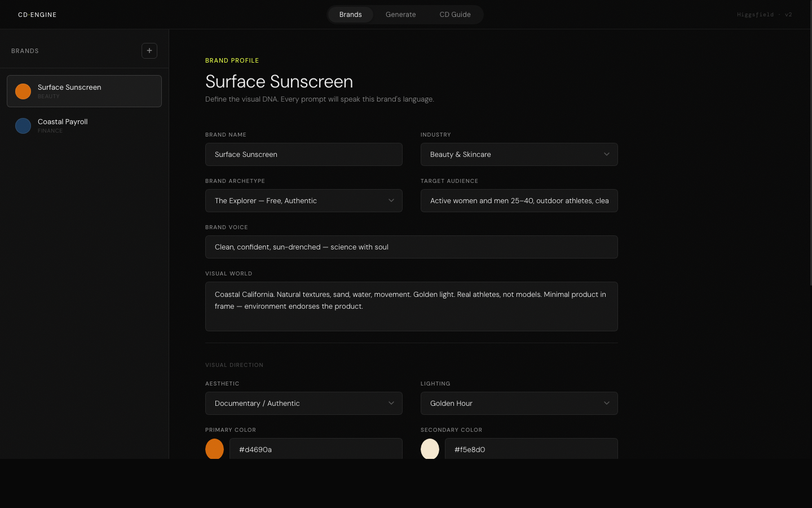
Task: Click Coastal Payroll blue avatar icon
Action: [23, 126]
